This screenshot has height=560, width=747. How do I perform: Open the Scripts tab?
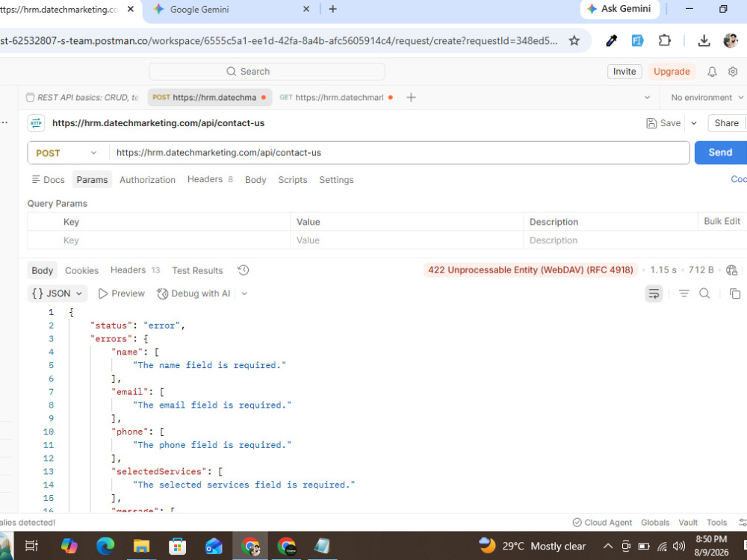293,180
